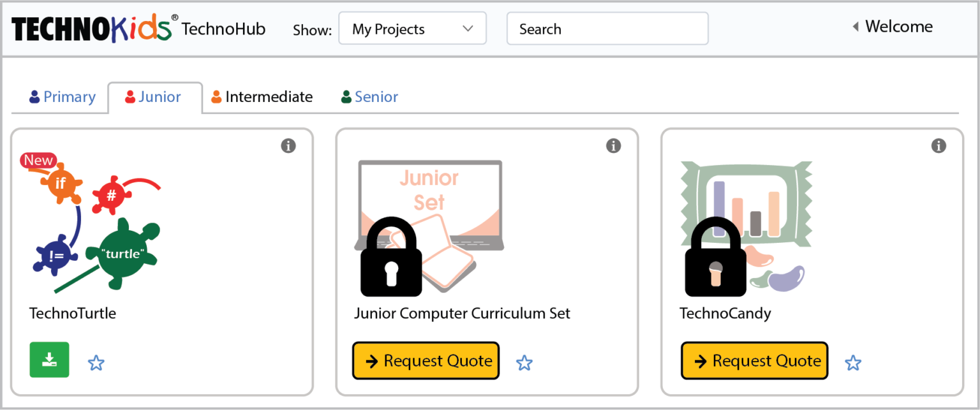Request a quote for TechnoCandy
The height and width of the screenshot is (410, 980).
[754, 360]
